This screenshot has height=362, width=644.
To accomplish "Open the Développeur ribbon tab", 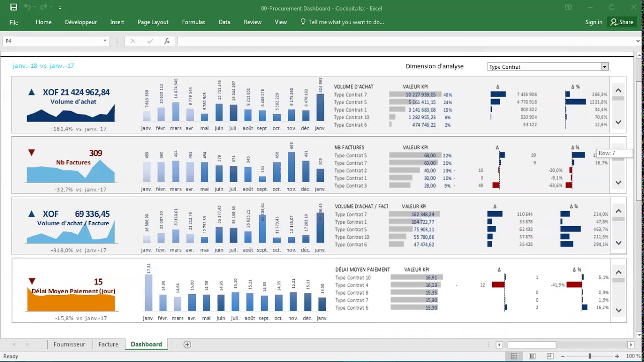I will tap(81, 22).
